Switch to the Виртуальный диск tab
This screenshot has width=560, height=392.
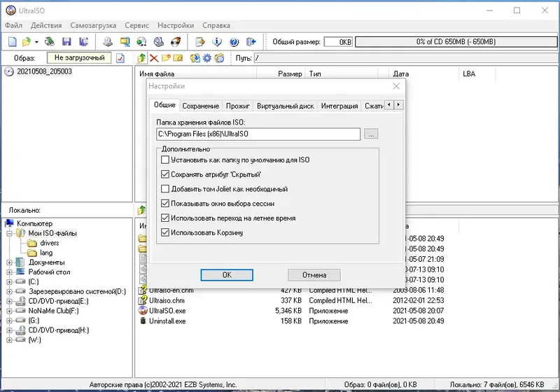tap(285, 106)
